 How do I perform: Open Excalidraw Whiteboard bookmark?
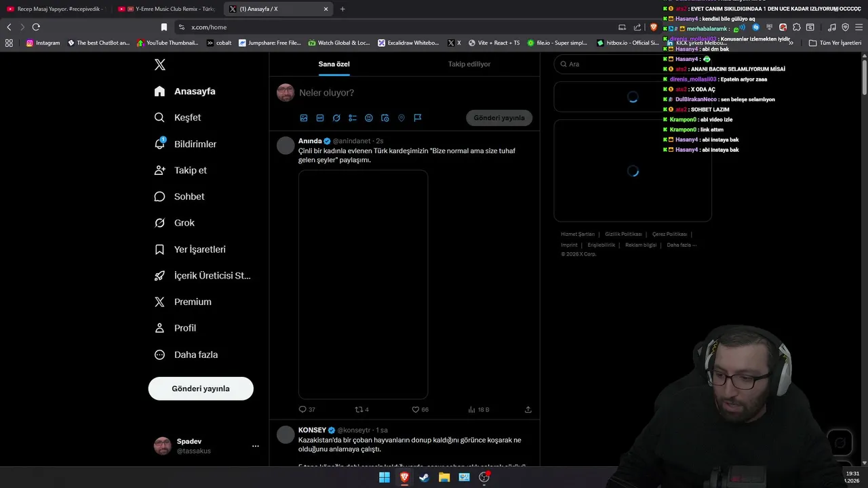tap(408, 43)
